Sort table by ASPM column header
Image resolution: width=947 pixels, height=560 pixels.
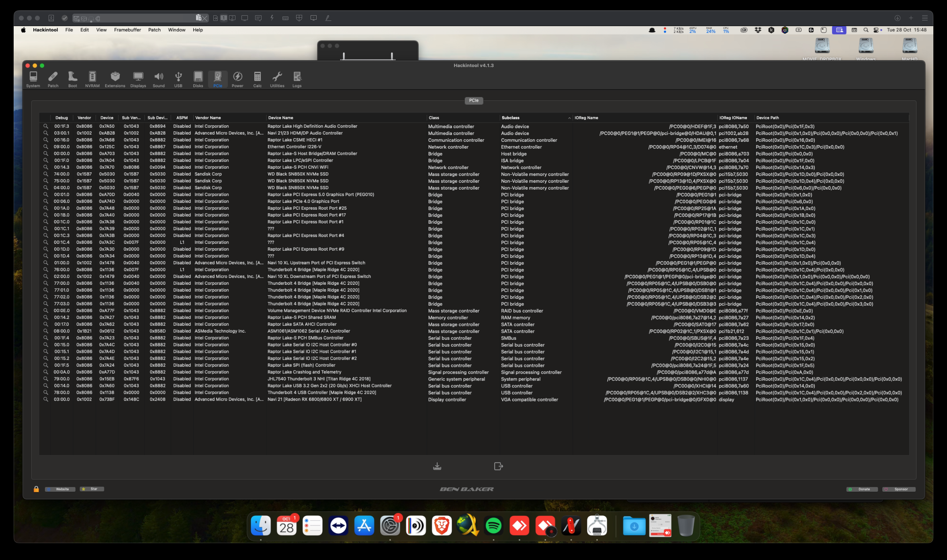pos(182,118)
